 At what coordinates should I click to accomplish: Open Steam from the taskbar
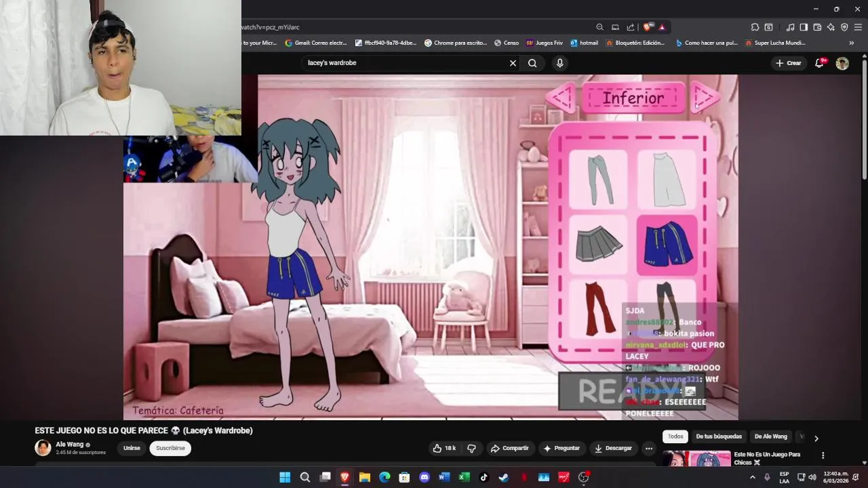504,477
